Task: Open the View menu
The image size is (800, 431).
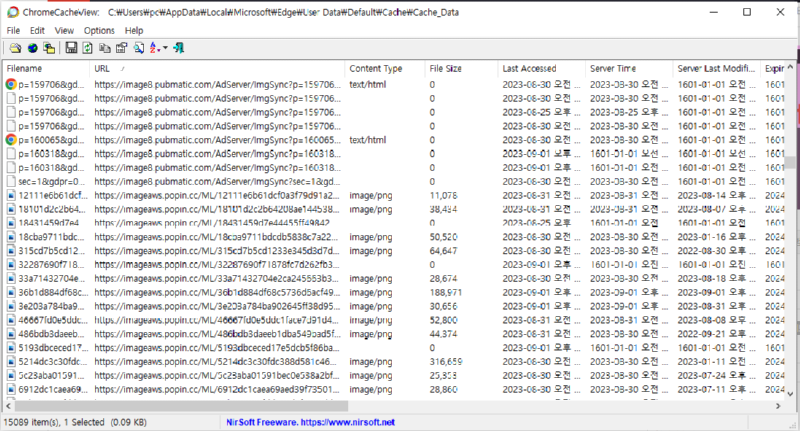Action: [x=64, y=31]
